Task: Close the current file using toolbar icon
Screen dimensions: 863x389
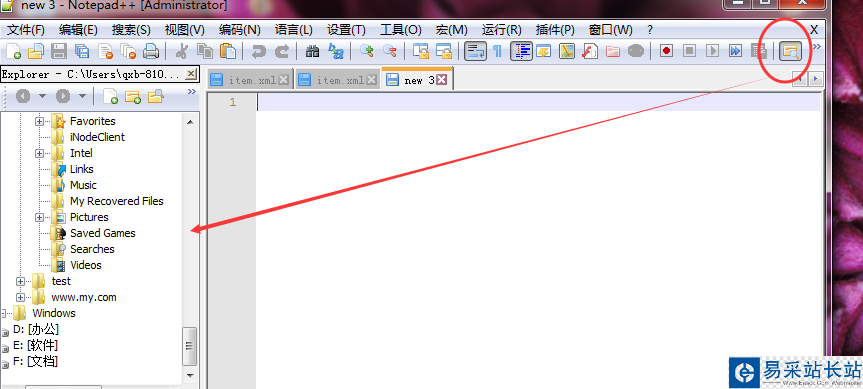Action: [105, 51]
